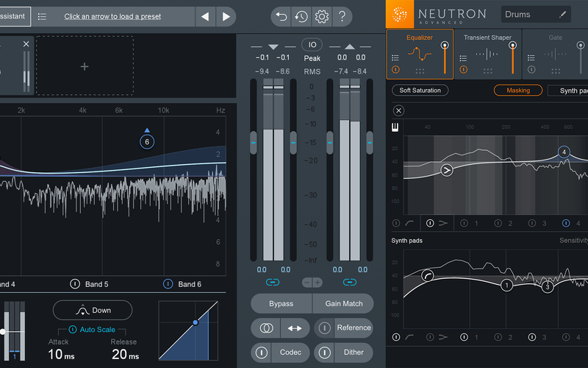Add a module in the empty plus slot
Screen dimensions: 588x368
[85, 66]
